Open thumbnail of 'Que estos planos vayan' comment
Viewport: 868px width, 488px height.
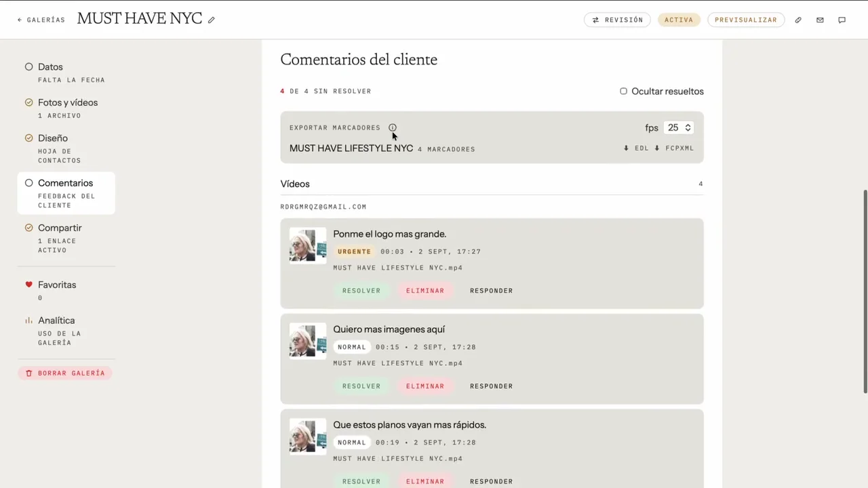[x=308, y=436]
